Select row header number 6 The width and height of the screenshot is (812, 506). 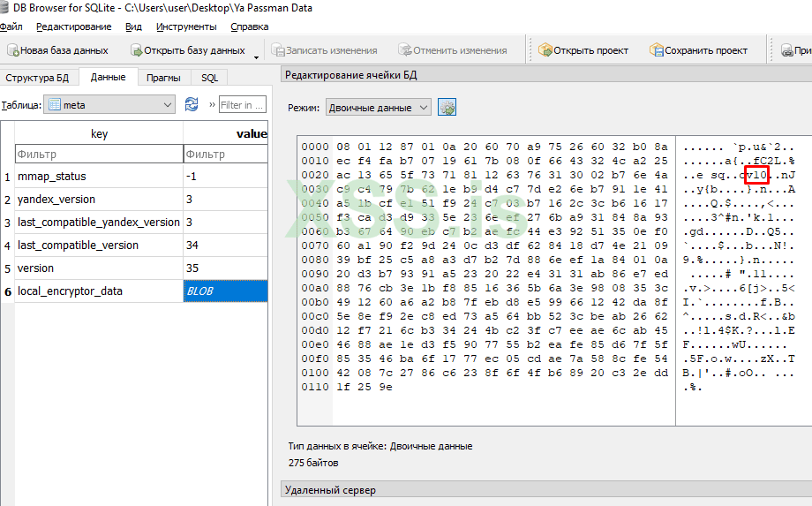(7, 291)
